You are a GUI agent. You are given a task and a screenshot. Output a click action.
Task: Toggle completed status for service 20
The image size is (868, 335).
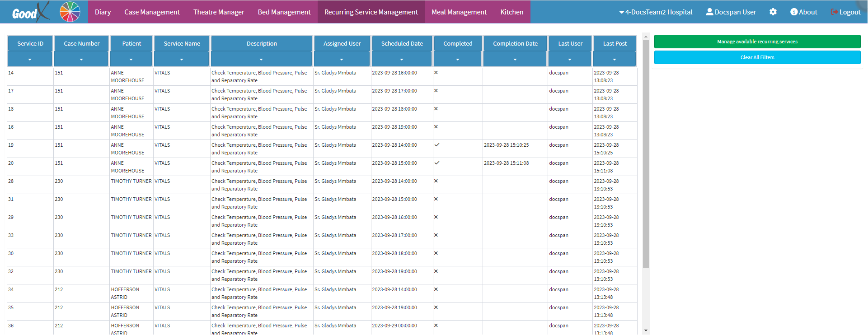tap(436, 163)
